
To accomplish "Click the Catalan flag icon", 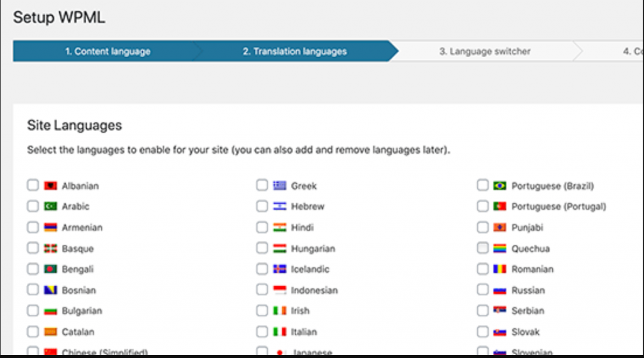I will [x=50, y=332].
